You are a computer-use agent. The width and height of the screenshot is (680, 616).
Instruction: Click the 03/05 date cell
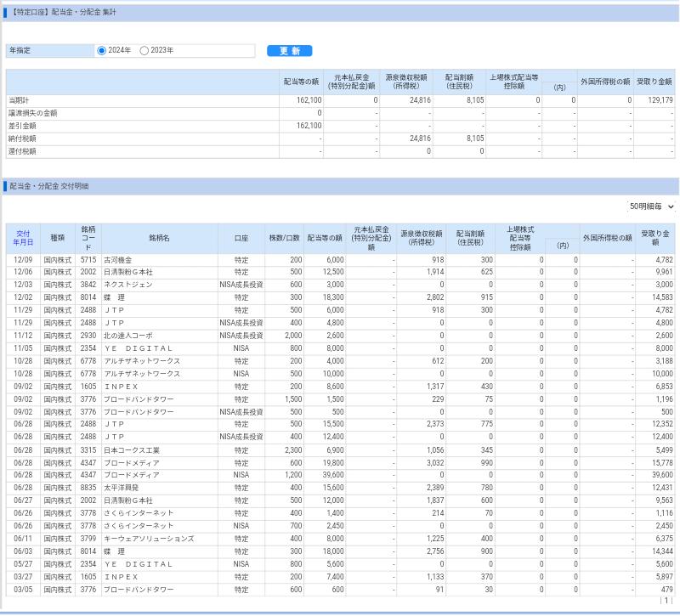click(23, 590)
